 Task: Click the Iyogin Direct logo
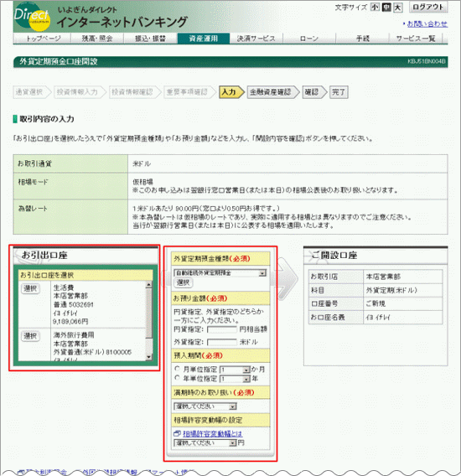(32, 17)
